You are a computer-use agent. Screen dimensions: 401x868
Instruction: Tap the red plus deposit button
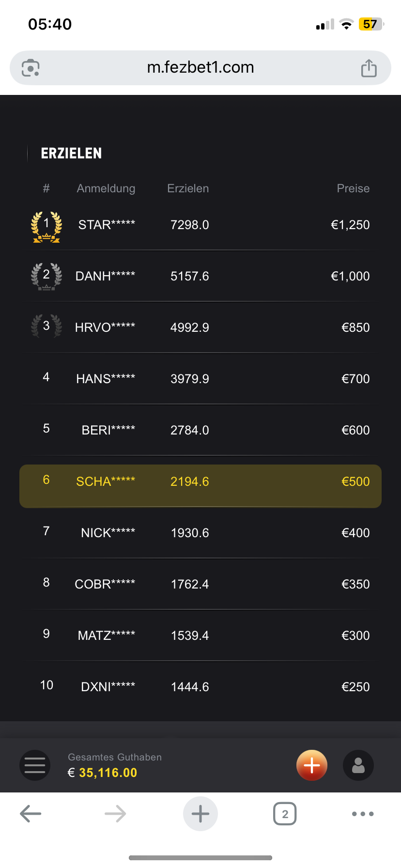[x=312, y=765]
